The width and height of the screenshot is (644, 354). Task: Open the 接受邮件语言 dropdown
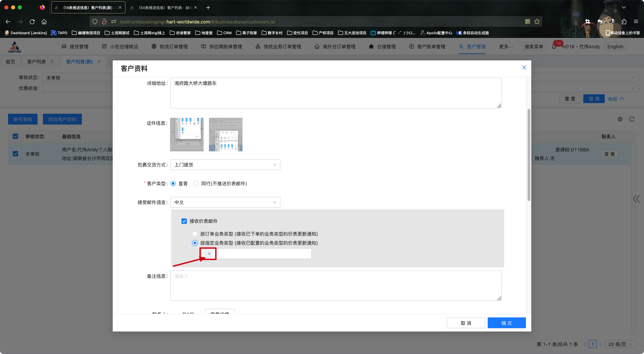pos(225,202)
